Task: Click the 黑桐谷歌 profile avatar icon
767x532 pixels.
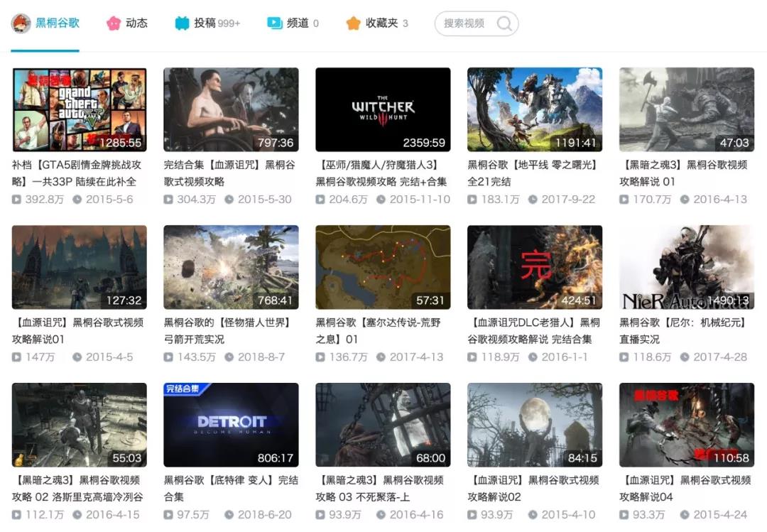Action: [21, 23]
